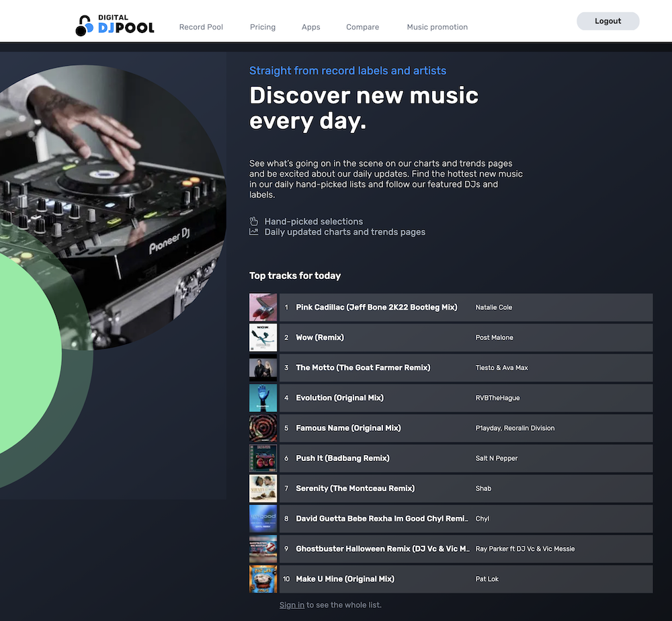Select 'Evolution (Original Mix)' track title

coord(340,398)
